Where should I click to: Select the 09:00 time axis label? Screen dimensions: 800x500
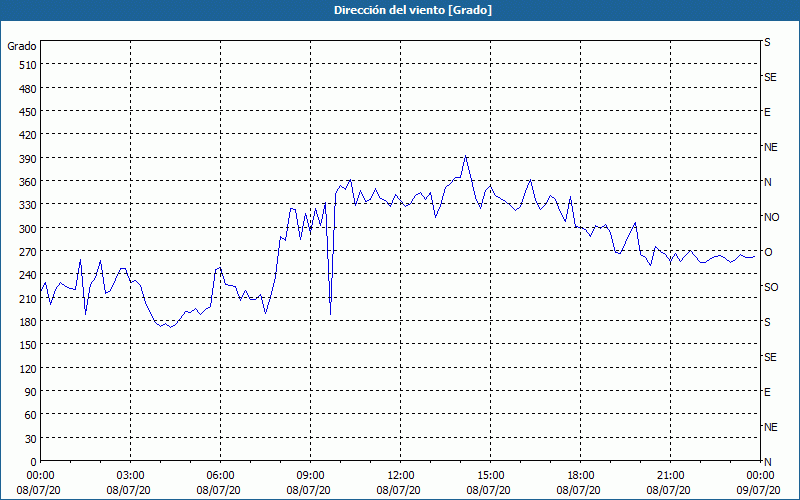tap(310, 476)
